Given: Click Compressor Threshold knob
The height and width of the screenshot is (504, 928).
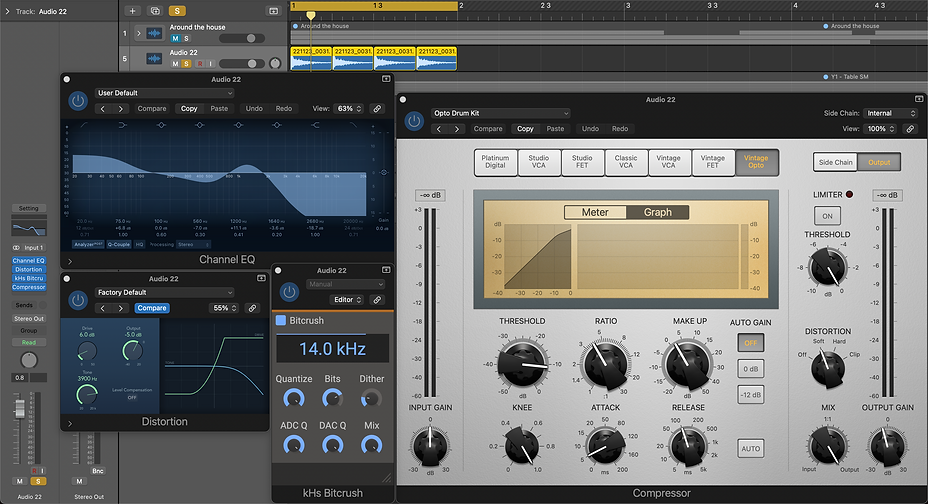Looking at the screenshot, I should click(523, 365).
